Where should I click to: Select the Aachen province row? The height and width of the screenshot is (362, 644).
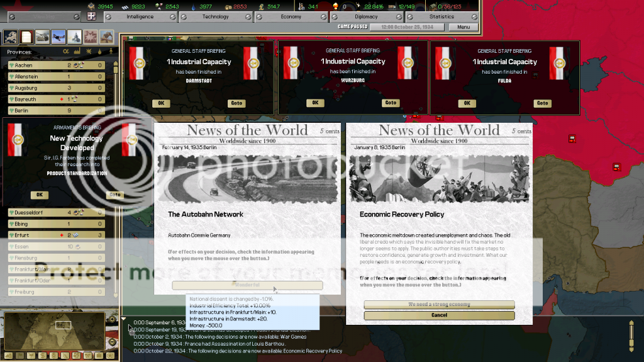[x=57, y=65]
